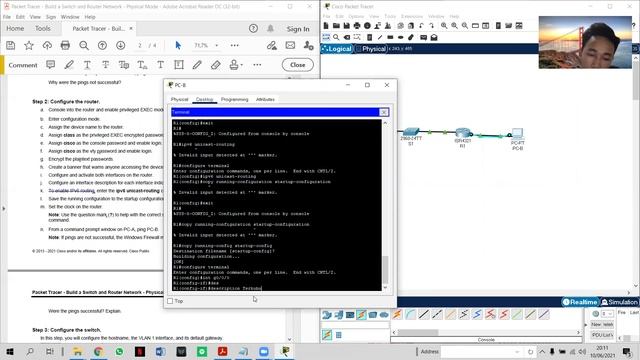Open more tools ellipsis in Acrobat main toolbar
640x360 pixels.
(x=234, y=45)
